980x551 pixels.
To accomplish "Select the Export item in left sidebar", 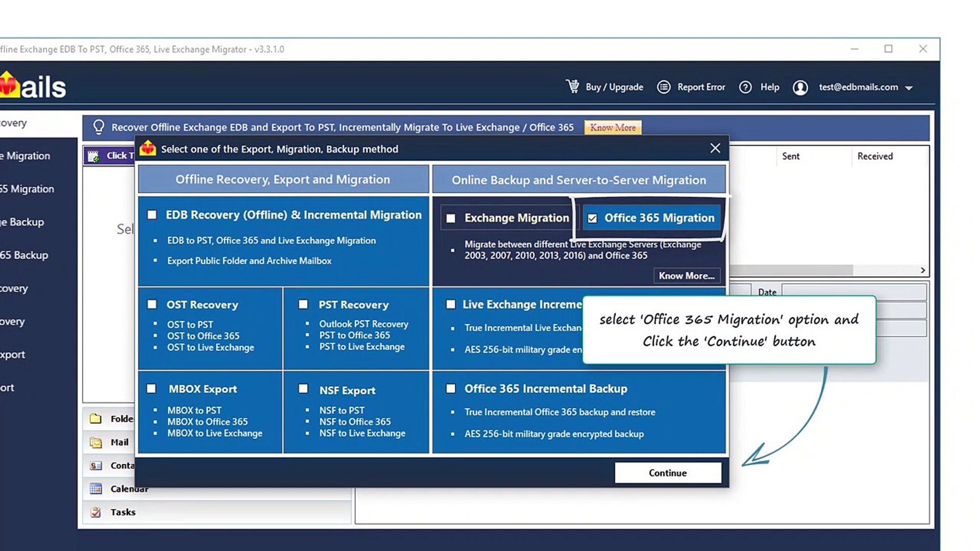I will coord(12,355).
